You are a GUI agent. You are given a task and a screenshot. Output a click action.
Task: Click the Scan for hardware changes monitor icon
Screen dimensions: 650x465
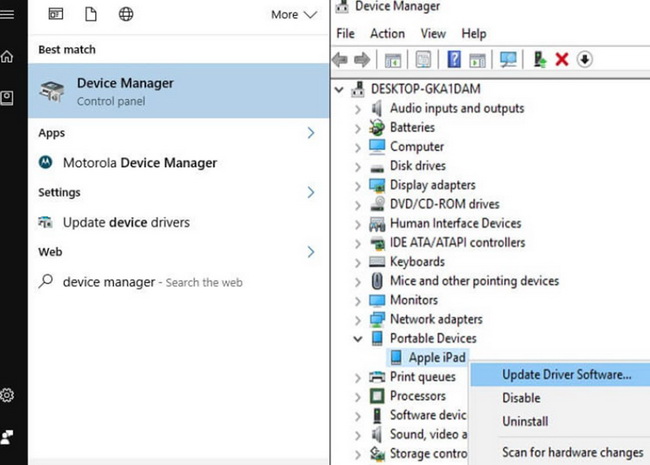(x=507, y=59)
